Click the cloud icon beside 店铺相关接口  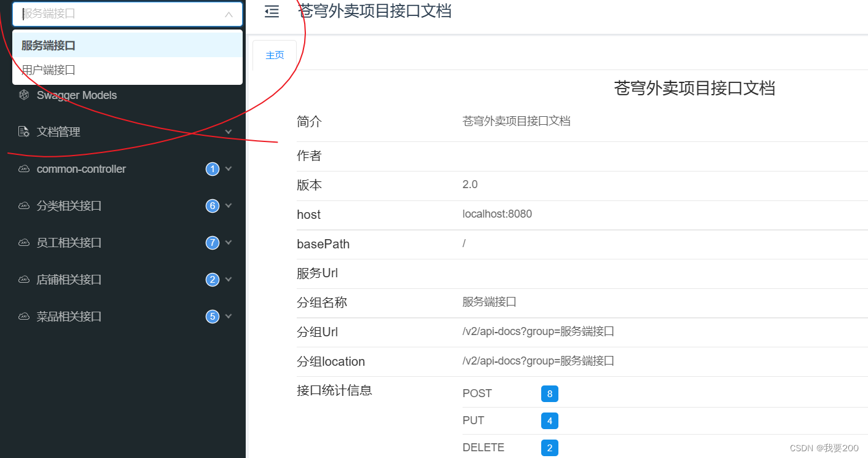click(24, 280)
